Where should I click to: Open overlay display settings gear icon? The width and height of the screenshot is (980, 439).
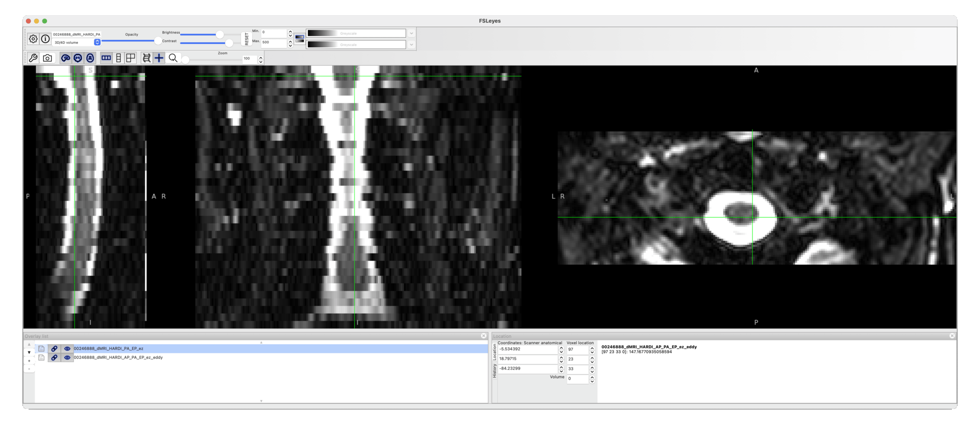(x=33, y=39)
